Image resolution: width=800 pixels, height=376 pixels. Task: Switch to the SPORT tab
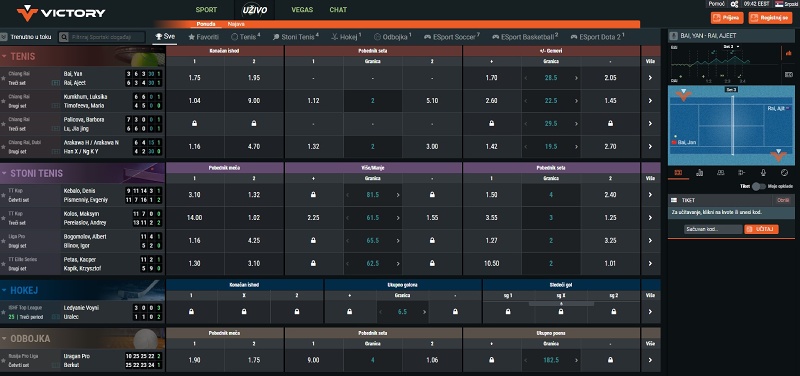point(206,10)
